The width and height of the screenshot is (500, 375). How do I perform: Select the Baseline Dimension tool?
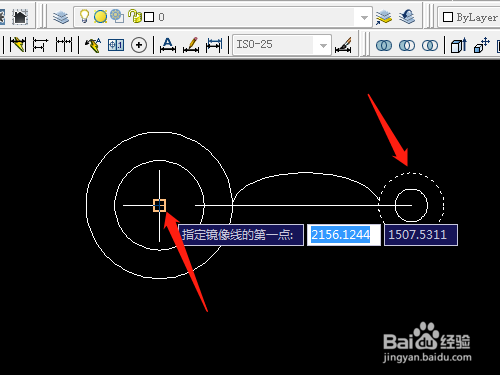pos(40,45)
